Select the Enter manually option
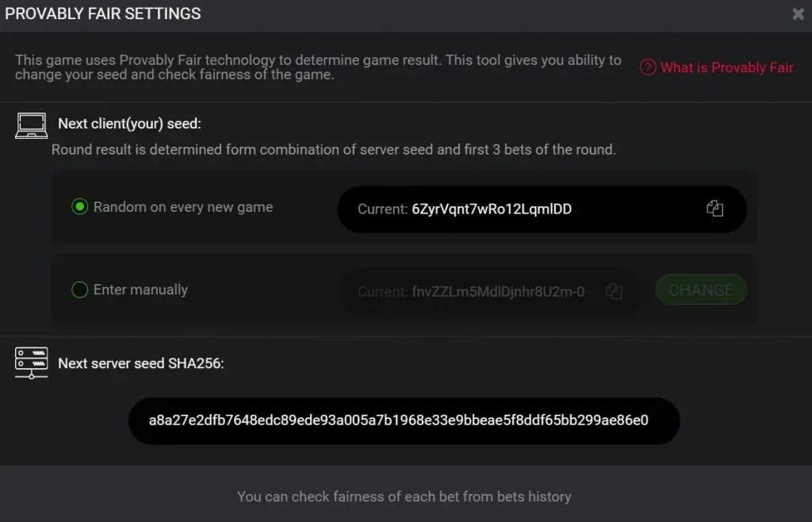 click(79, 290)
